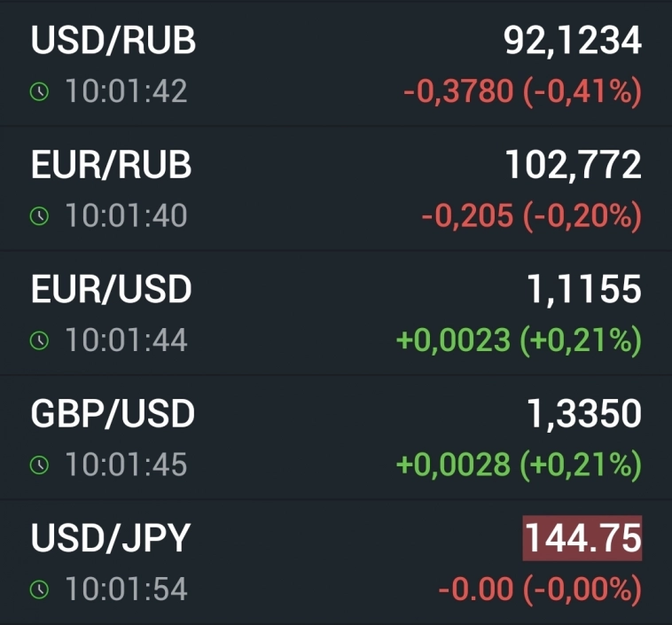672x625 pixels.
Task: Open the USD/JPY currency pair
Action: [x=111, y=538]
